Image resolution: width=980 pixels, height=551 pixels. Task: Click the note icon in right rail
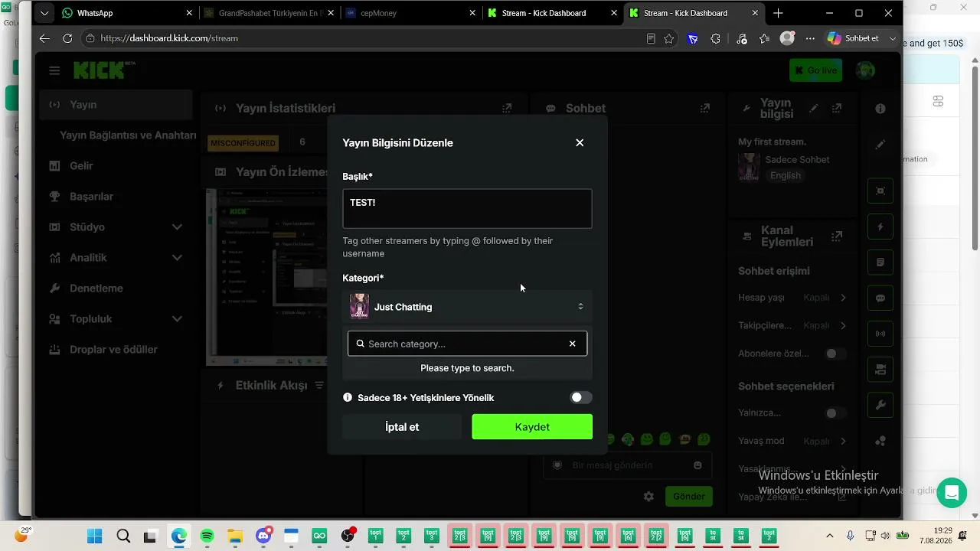880,262
